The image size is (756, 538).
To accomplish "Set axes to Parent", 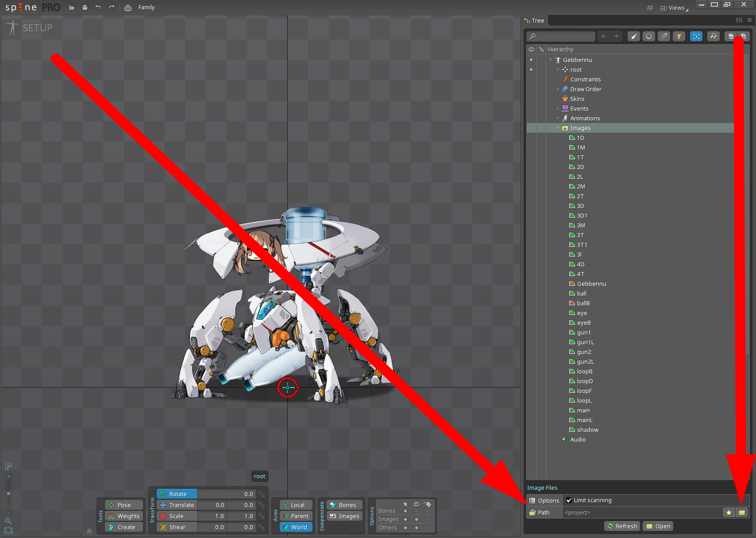I will (296, 516).
